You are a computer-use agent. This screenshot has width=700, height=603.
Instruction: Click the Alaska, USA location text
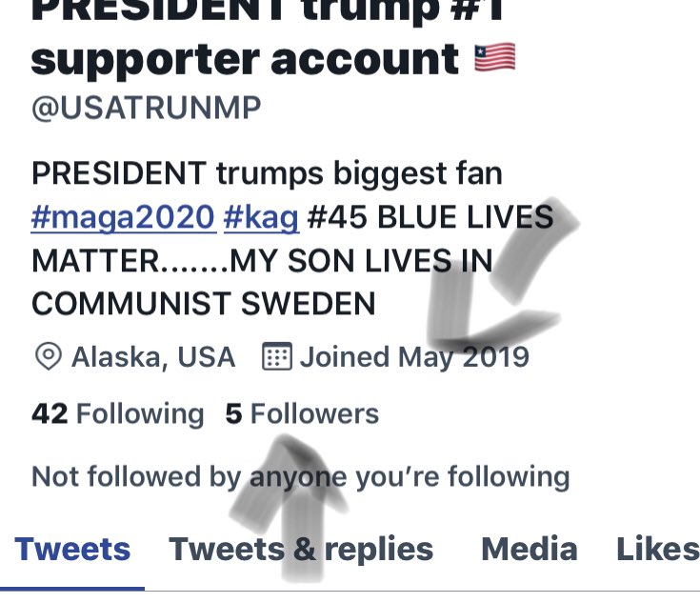(x=153, y=357)
